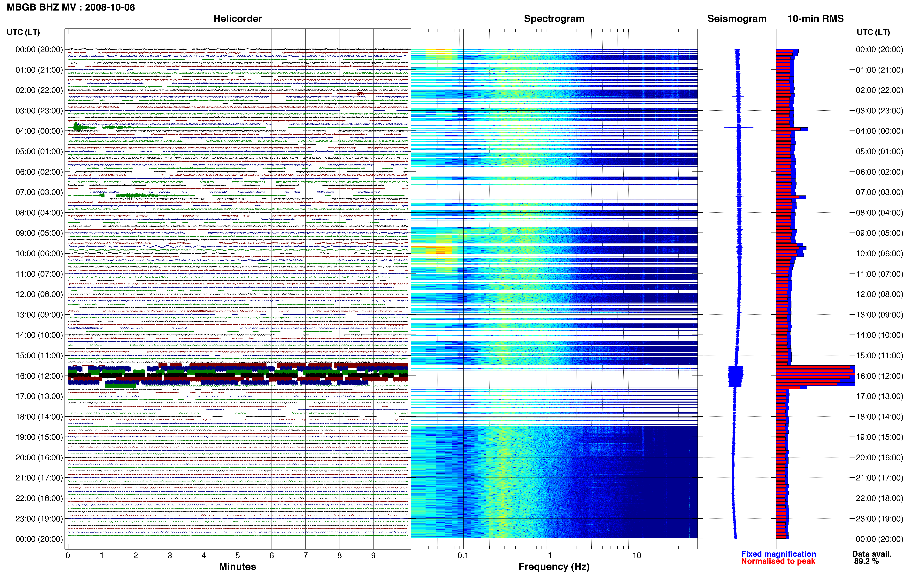
Task: Click the right "UTC (LT)" axis header
Action: 873,32
